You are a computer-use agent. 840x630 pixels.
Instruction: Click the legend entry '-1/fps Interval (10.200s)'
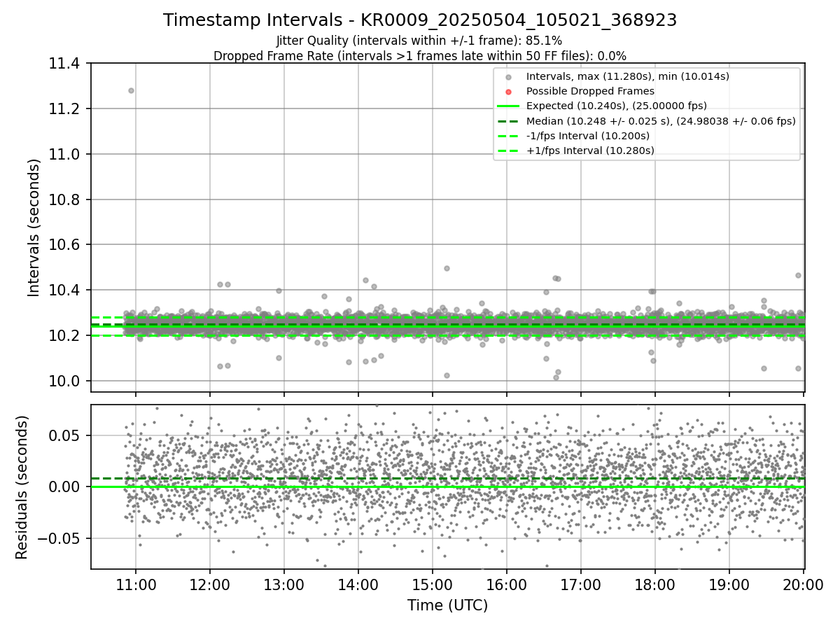[588, 136]
